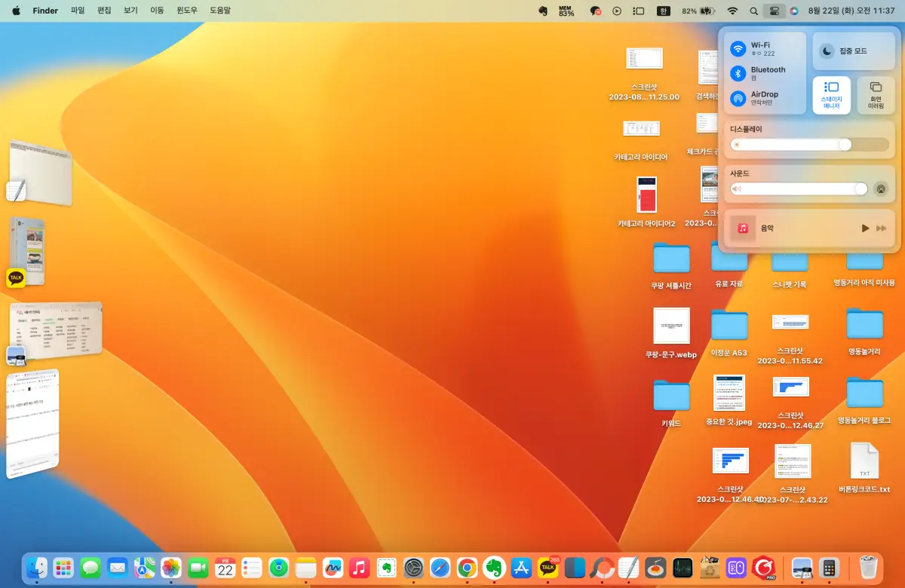
Task: Launch Safari from the Dock
Action: (x=440, y=568)
